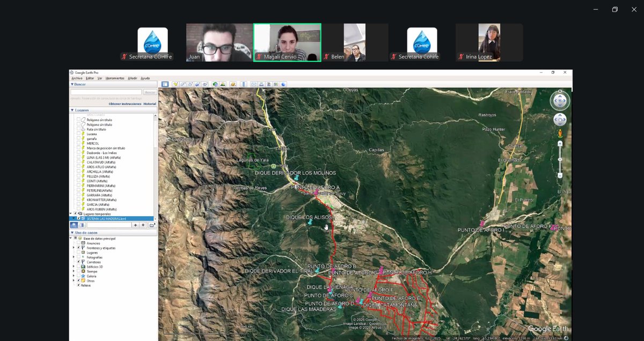644x341 pixels.
Task: Toggle the sunlight landscape icon
Action: click(223, 84)
